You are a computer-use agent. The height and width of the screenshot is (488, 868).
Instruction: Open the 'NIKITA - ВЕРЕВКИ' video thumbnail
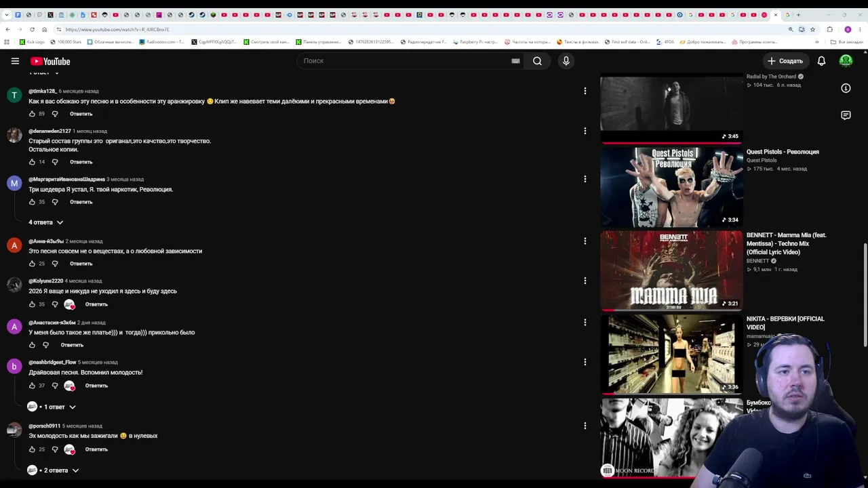671,354
